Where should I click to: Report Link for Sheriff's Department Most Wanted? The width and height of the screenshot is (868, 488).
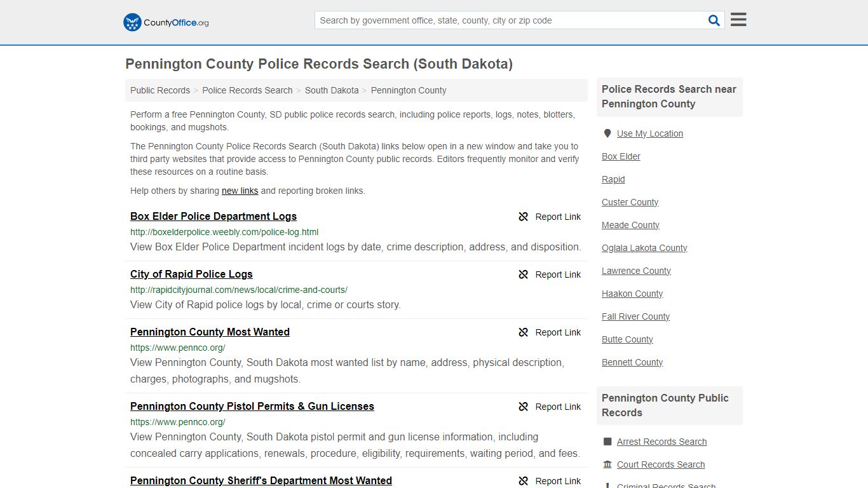(558, 481)
